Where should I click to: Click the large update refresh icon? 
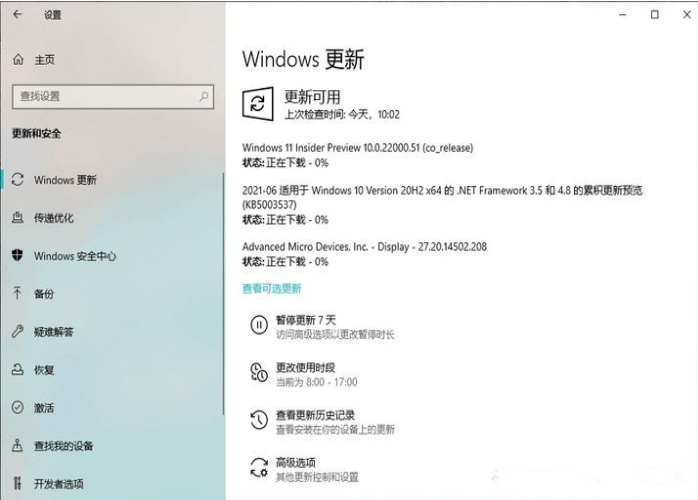pos(258,104)
